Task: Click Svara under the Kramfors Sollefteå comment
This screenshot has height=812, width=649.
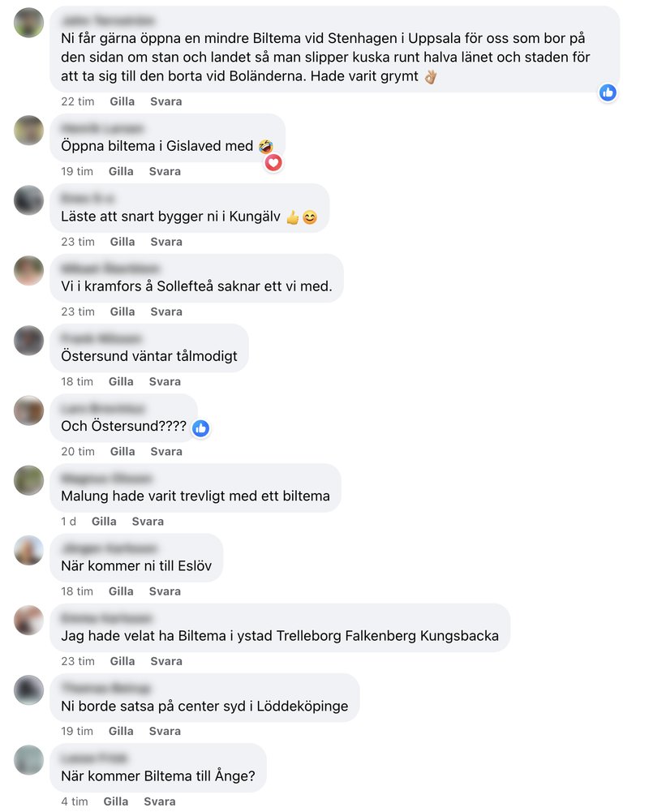Action: 166,311
